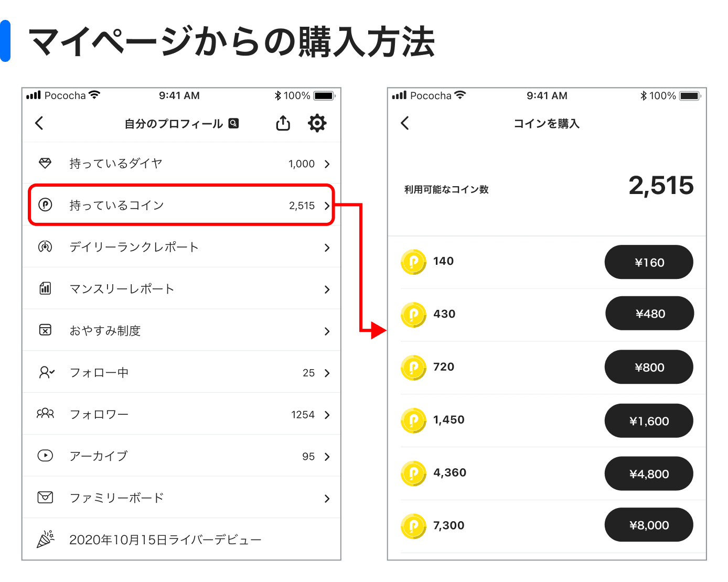Viewport: 728px width, 582px height.
Task: Tap the 2020年10月15日ライバーデビュー text
Action: point(165,540)
